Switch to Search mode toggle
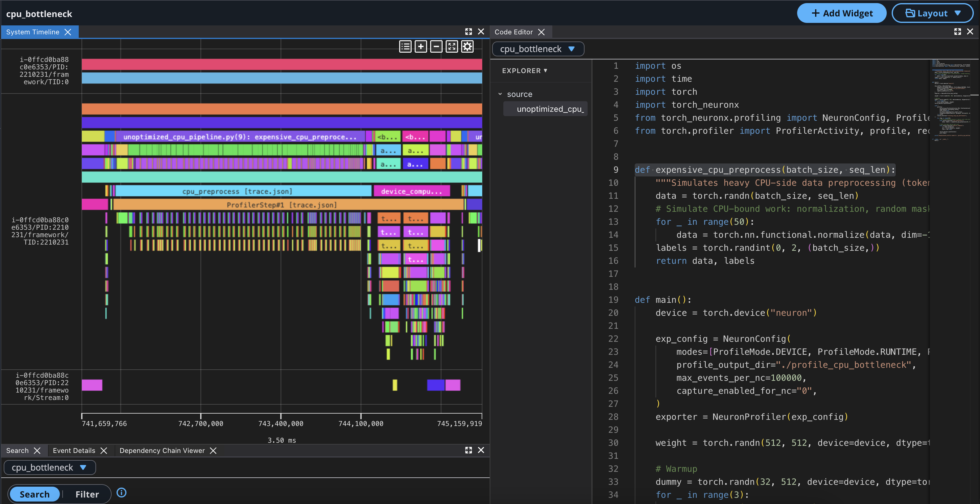The height and width of the screenshot is (504, 980). coord(35,494)
